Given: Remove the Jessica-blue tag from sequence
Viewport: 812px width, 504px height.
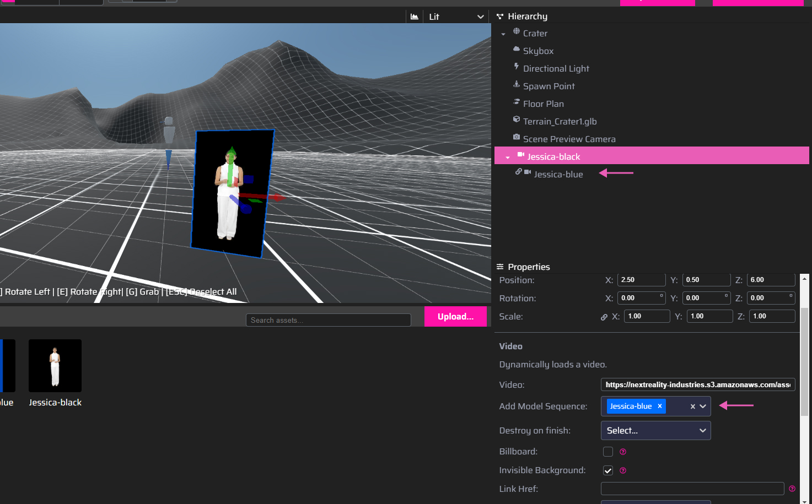Looking at the screenshot, I should [x=659, y=406].
